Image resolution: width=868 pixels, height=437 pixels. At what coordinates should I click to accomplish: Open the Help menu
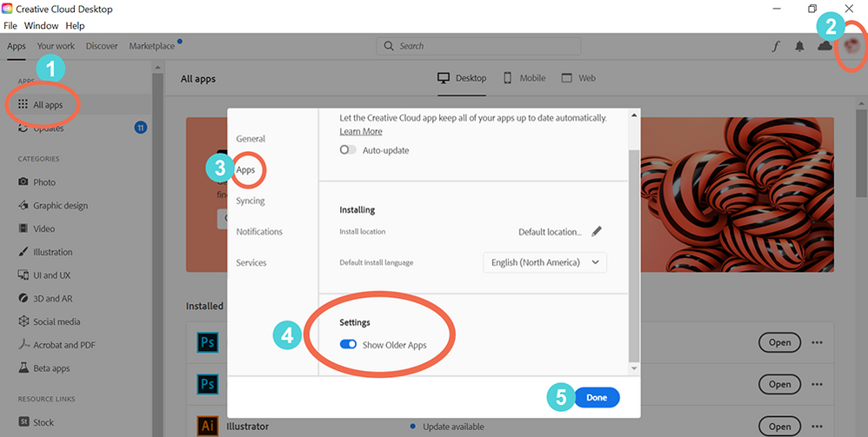click(75, 25)
